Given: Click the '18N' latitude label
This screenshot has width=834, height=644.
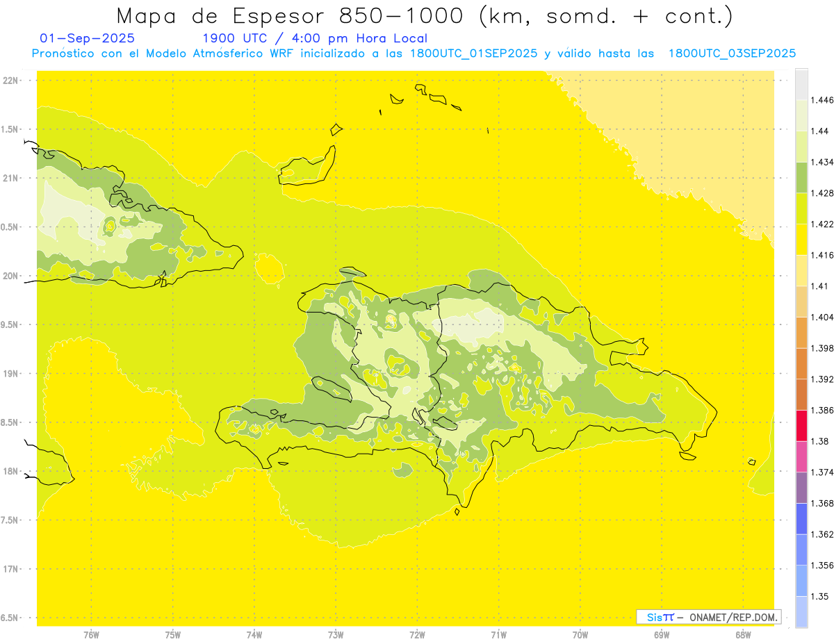Looking at the screenshot, I should click(x=10, y=471).
